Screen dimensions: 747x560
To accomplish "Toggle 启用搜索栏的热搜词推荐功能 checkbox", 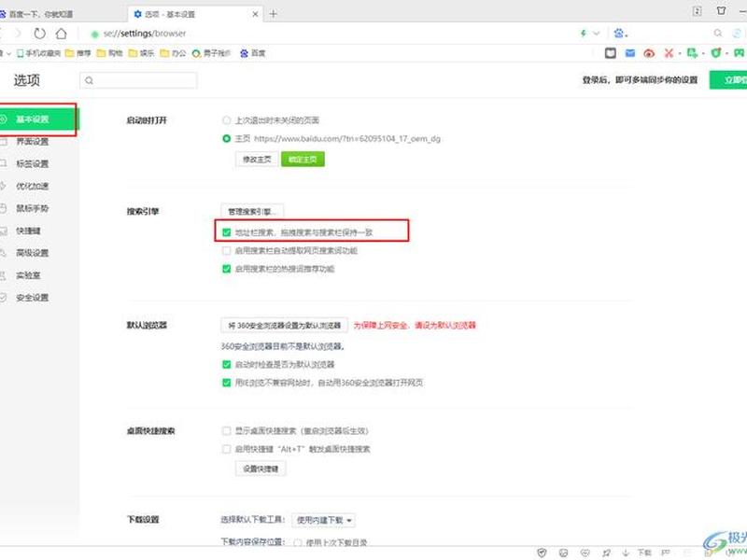I will pyautogui.click(x=227, y=269).
